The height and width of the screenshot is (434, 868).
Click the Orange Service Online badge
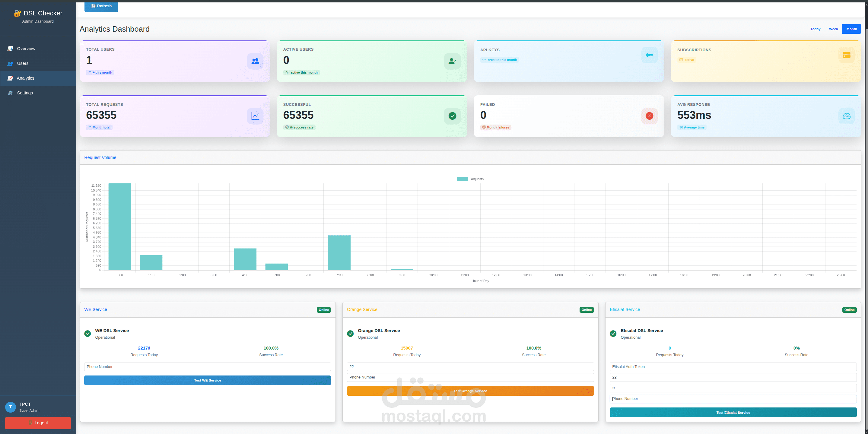587,310
